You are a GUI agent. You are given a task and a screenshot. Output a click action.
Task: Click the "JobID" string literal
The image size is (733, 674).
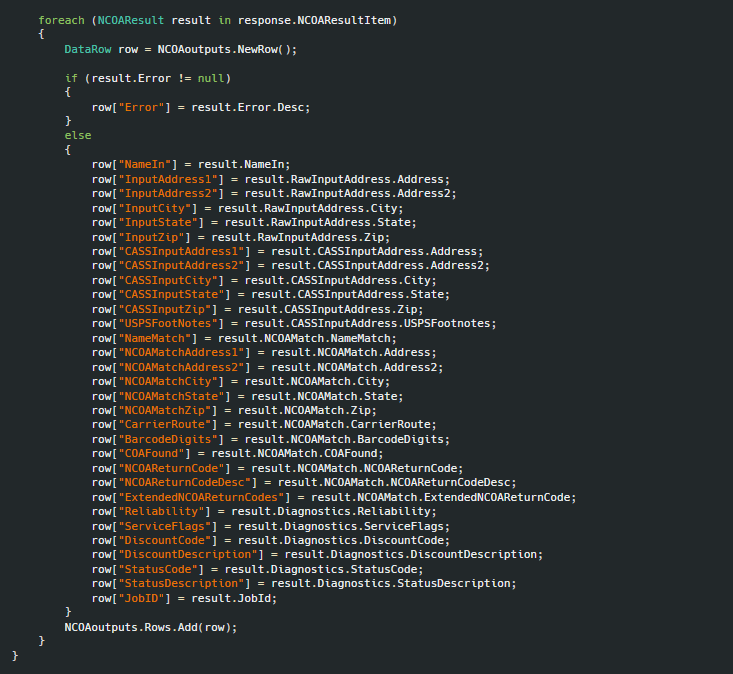click(x=144, y=598)
